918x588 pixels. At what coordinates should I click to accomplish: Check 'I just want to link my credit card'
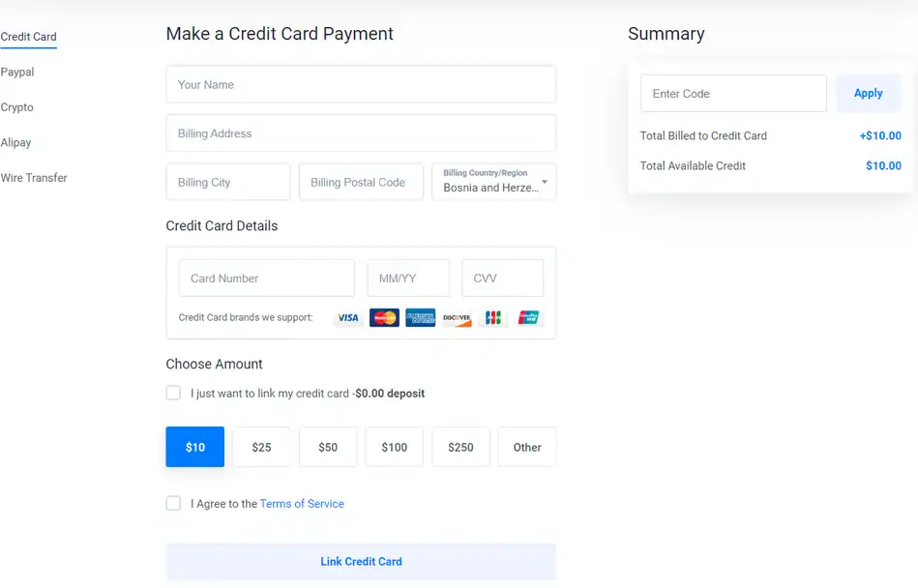coord(173,393)
